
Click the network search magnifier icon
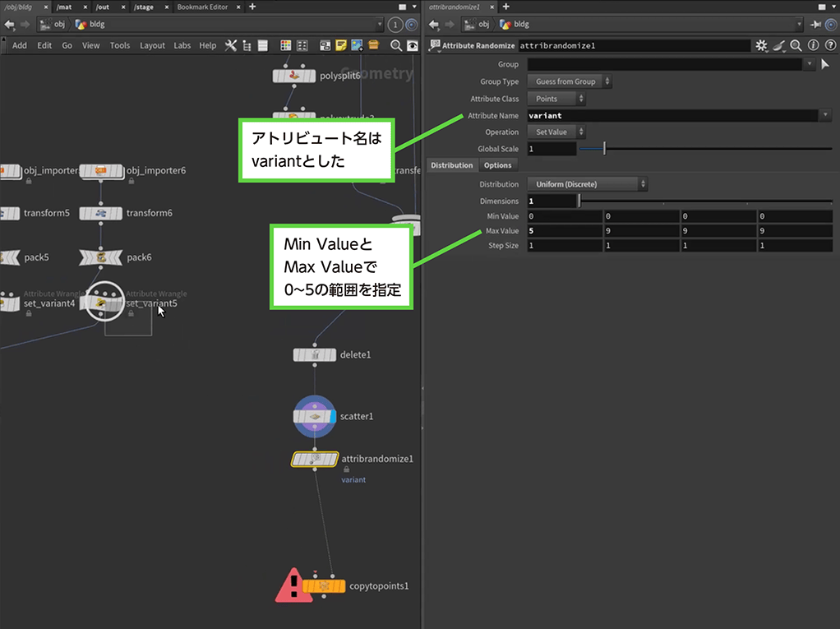tap(395, 45)
